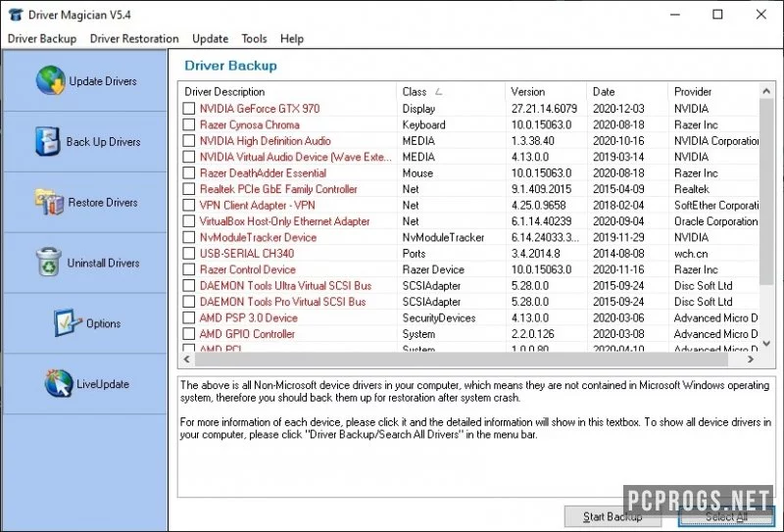Check the AMD GPIO Controller checkbox

(188, 333)
